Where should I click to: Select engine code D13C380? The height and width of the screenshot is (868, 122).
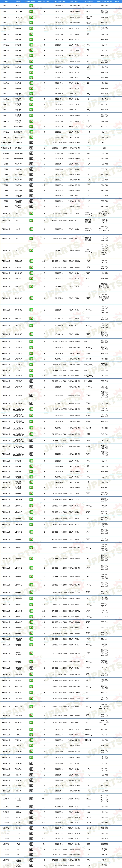click(x=104, y=844)
